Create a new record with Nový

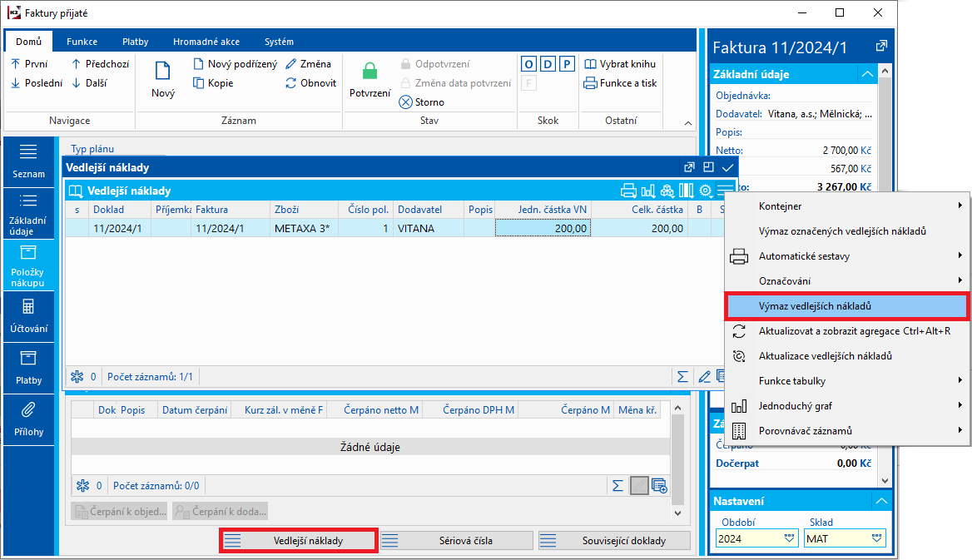point(163,79)
